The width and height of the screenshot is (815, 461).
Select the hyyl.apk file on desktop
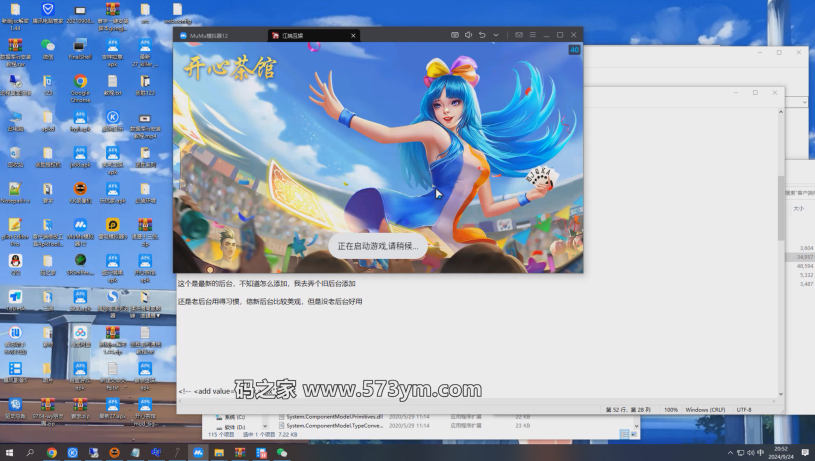click(x=80, y=121)
